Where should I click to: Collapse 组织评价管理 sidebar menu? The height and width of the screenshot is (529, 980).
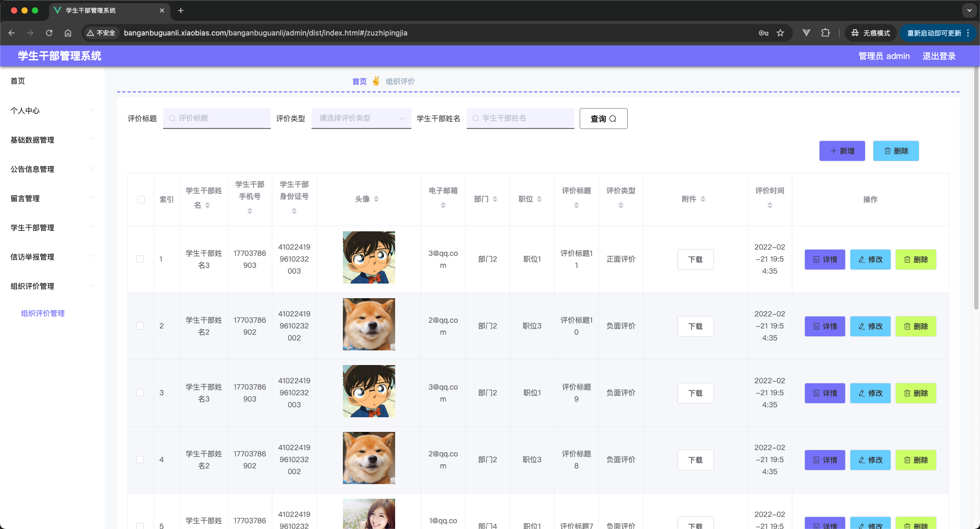[52, 286]
